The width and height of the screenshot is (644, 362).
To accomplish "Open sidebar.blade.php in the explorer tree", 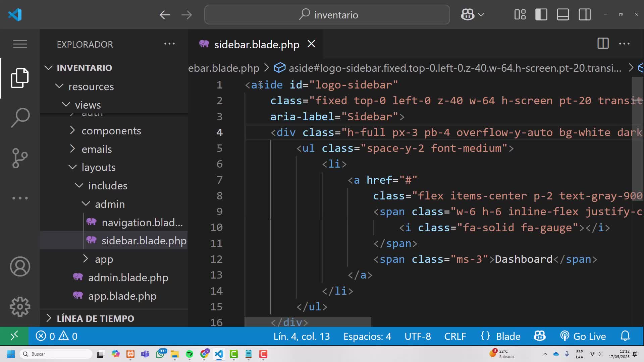I will 144,241.
